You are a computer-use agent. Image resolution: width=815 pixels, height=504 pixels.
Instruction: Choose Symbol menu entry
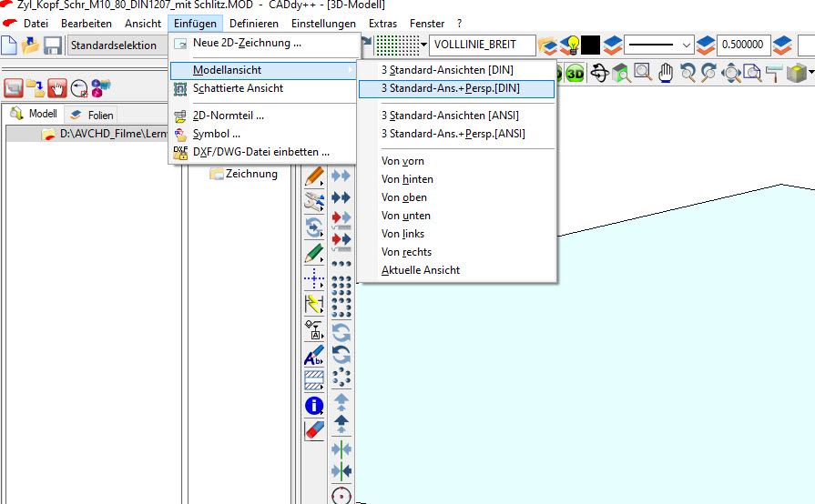264,134
